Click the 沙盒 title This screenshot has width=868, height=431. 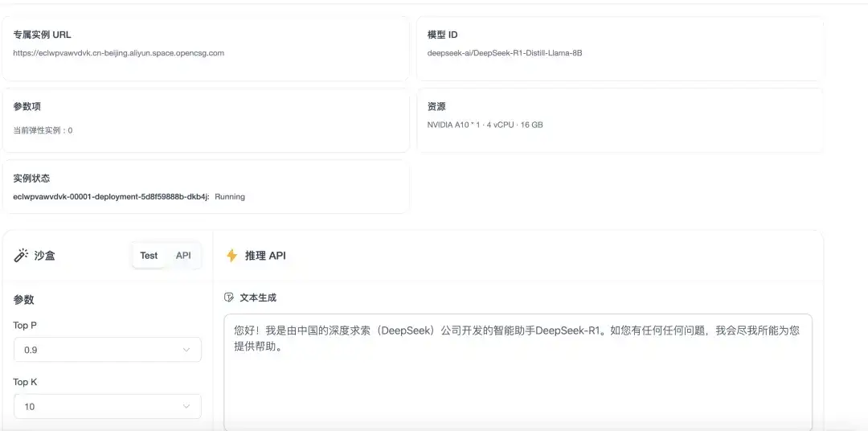45,256
